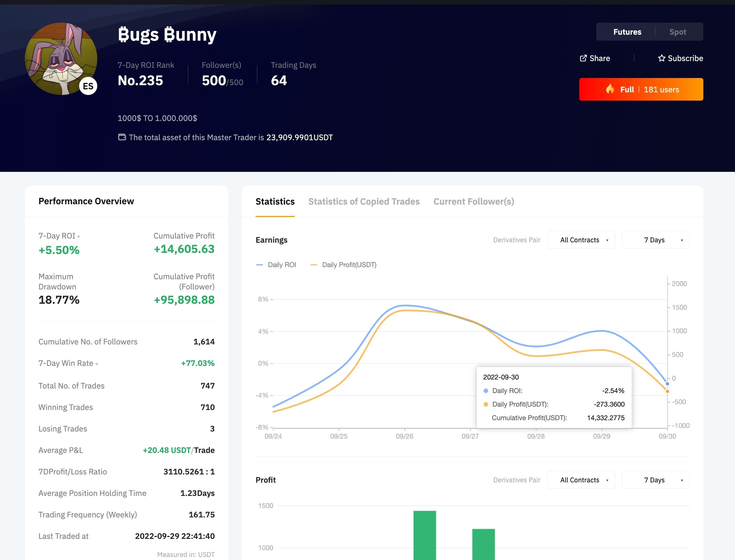
Task: Click the Subscribe link
Action: pos(680,58)
